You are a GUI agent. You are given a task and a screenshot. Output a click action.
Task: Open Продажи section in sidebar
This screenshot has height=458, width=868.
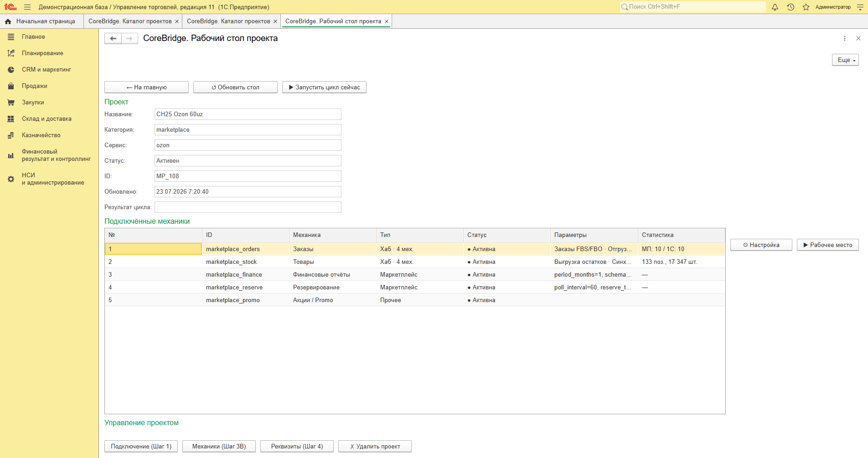(x=35, y=86)
